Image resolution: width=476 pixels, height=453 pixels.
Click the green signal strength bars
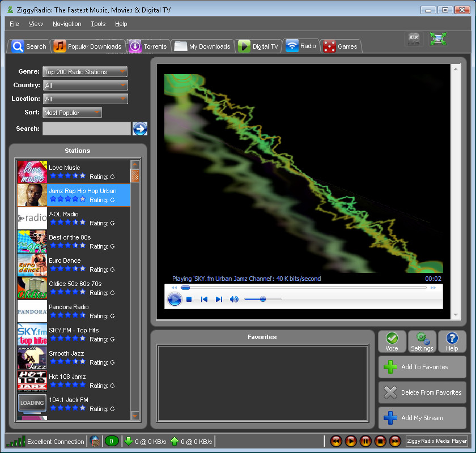click(16, 442)
